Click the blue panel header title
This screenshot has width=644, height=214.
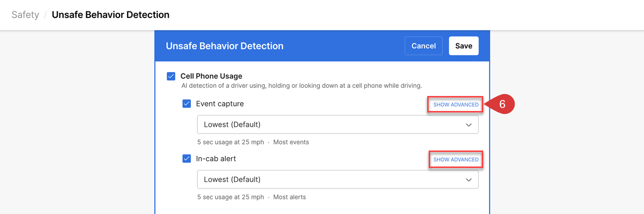224,46
